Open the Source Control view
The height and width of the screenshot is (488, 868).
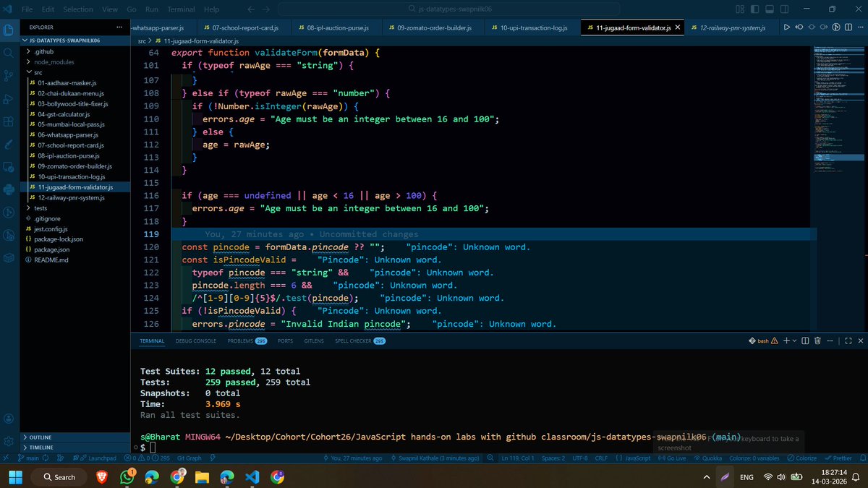(x=9, y=75)
